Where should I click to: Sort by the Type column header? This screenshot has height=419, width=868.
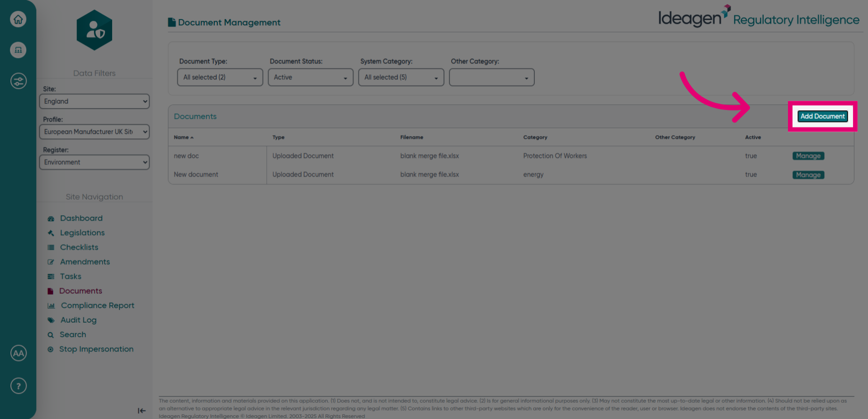[x=278, y=137]
